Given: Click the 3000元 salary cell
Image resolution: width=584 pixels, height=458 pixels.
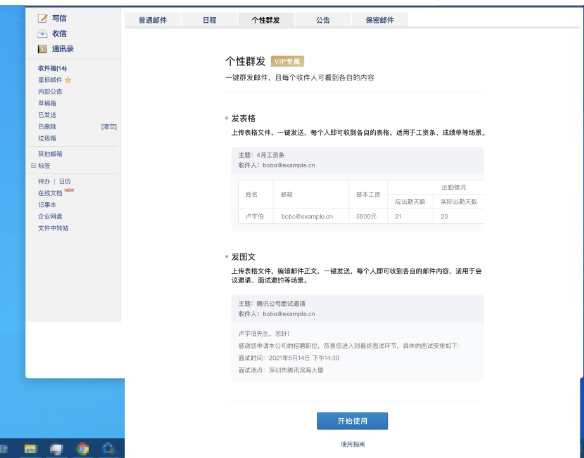Looking at the screenshot, I should (x=366, y=216).
